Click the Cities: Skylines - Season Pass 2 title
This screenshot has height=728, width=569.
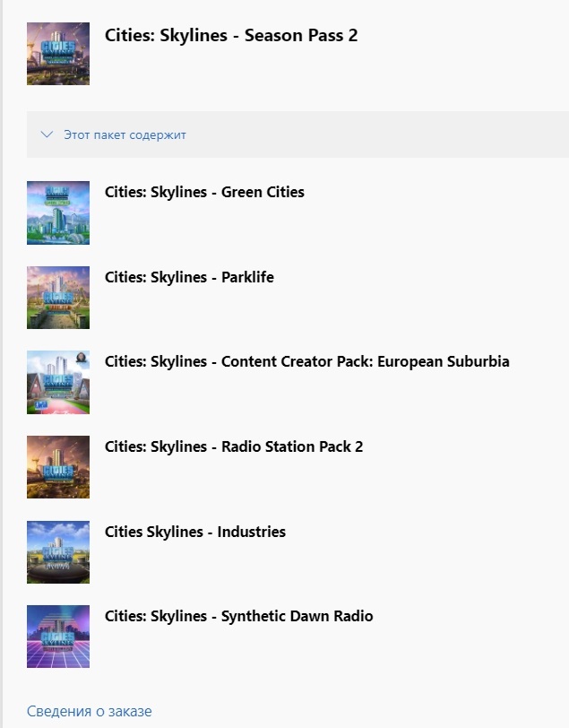tap(231, 36)
